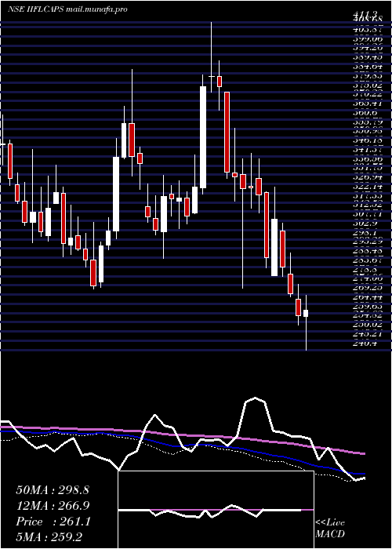Click the 5MA : 259.2 label
The image size is (392, 549).
point(49,536)
